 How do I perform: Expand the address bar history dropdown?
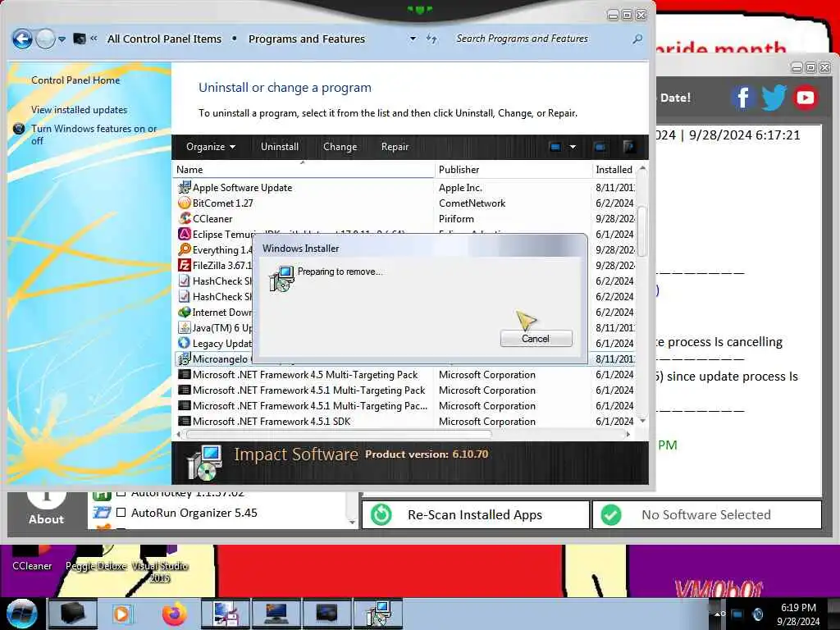click(x=413, y=39)
